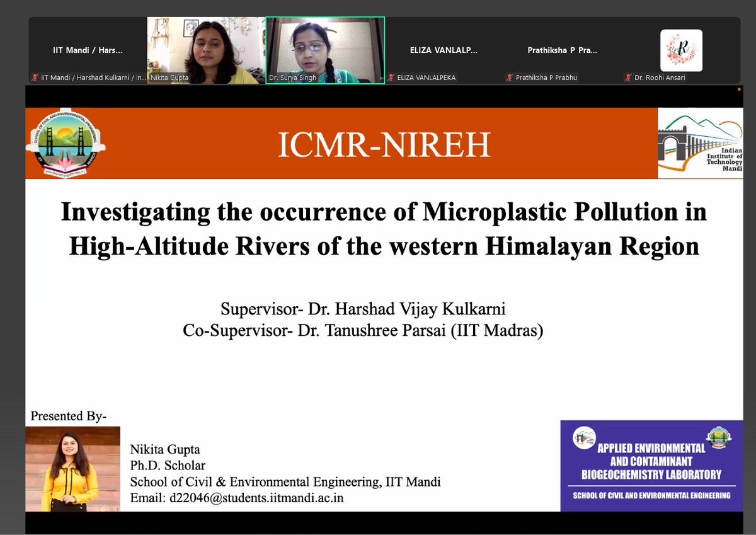756x535 pixels.
Task: Click the Indian Institute of Technology Mandi logo
Action: (x=700, y=144)
